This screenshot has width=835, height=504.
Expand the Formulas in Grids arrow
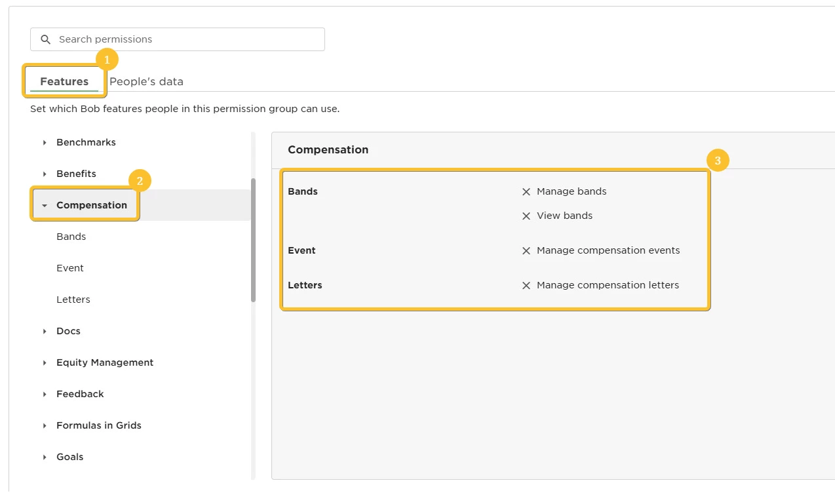pyautogui.click(x=45, y=425)
